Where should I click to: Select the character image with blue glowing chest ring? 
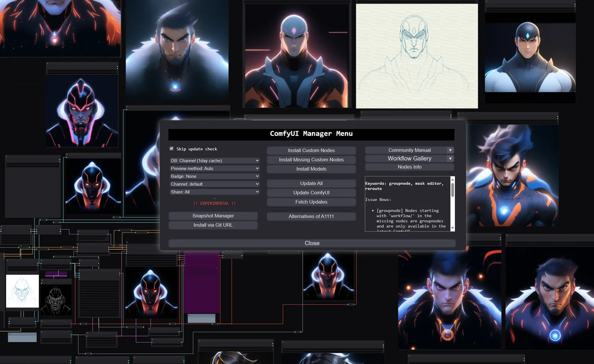(x=550, y=299)
